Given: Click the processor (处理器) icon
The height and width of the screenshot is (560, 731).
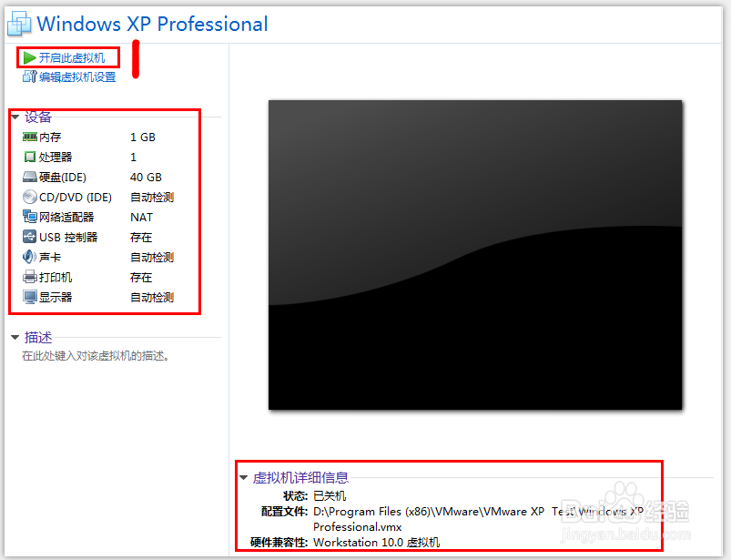Looking at the screenshot, I should point(29,157).
